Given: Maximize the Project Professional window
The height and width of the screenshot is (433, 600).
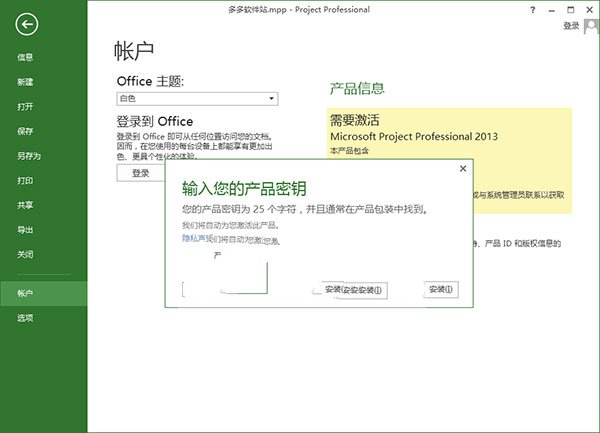Looking at the screenshot, I should pos(571,10).
